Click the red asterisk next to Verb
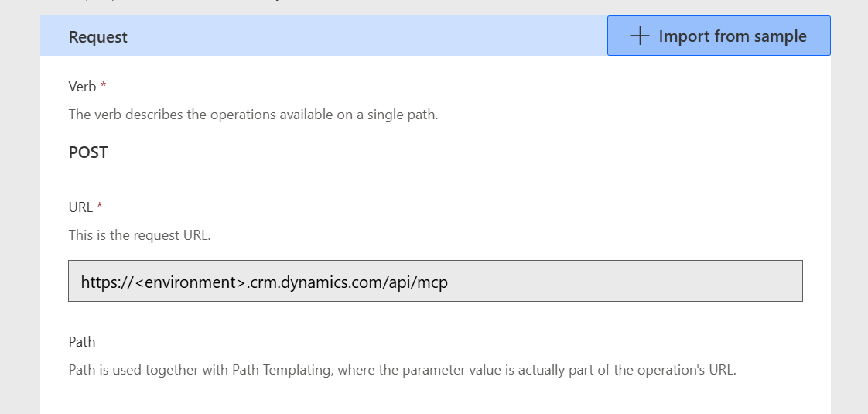 click(x=104, y=86)
